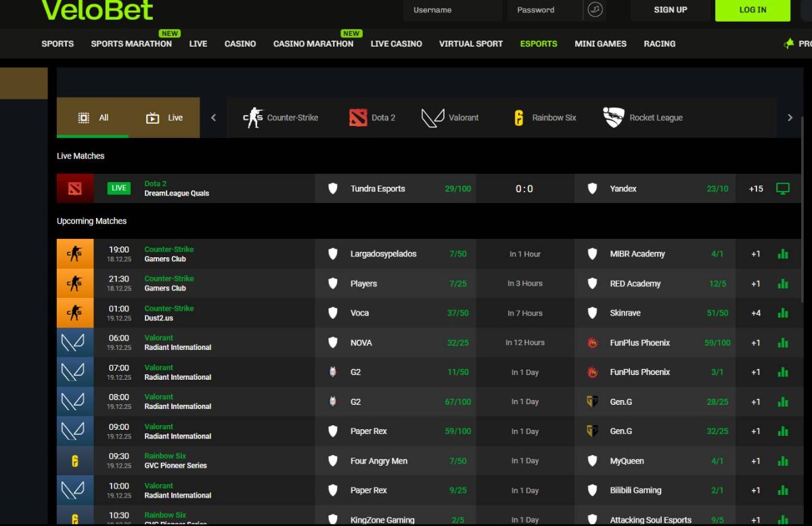This screenshot has width=812, height=526.
Task: Open statistics chart for Largadosypelados match
Action: pyautogui.click(x=783, y=254)
